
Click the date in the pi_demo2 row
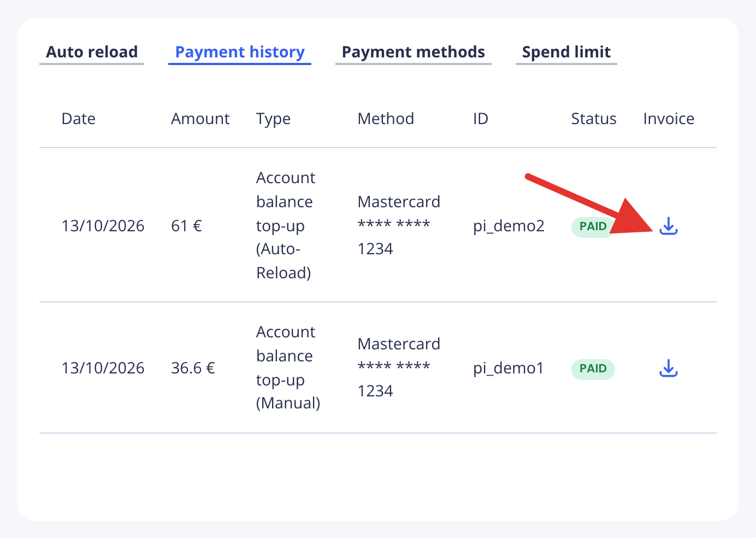[x=103, y=226]
